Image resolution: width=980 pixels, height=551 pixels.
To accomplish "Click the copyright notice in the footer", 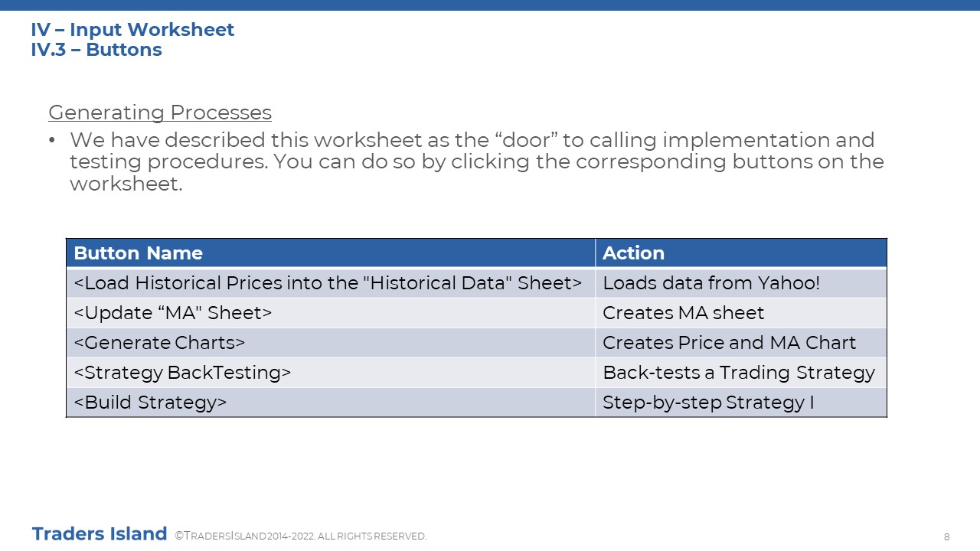I will tap(301, 536).
